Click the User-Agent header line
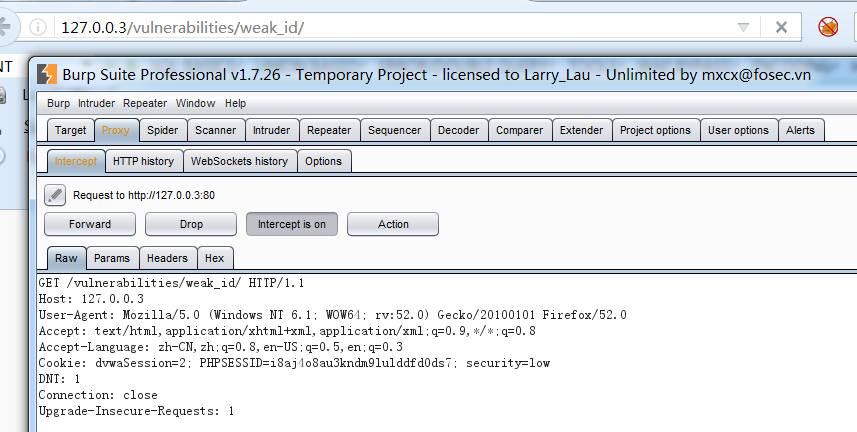The image size is (857, 432). pos(332,314)
